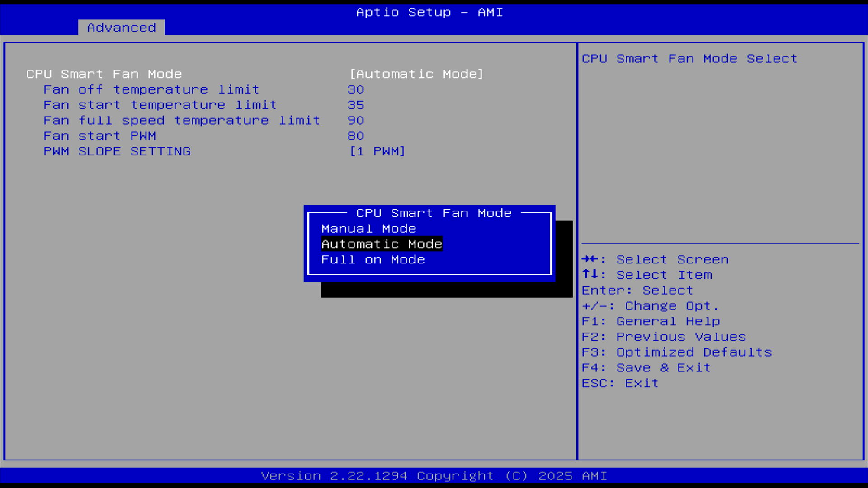868x488 pixels.
Task: Click the up-down arrows Select Item icon
Action: 590,274
